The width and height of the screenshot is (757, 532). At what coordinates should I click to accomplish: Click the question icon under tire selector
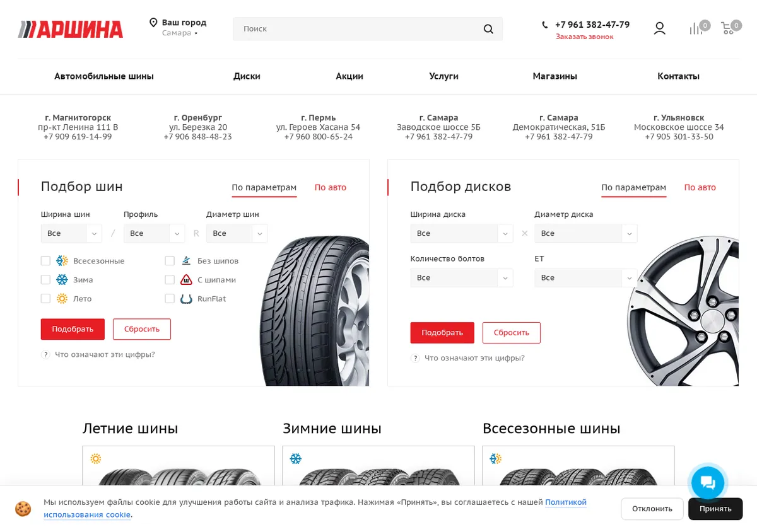[45, 355]
